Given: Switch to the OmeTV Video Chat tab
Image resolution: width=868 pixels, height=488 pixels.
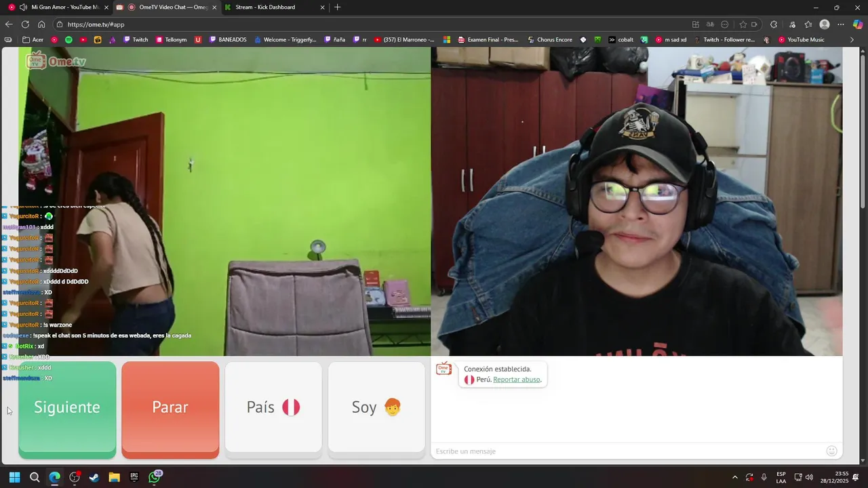Looking at the screenshot, I should [167, 7].
